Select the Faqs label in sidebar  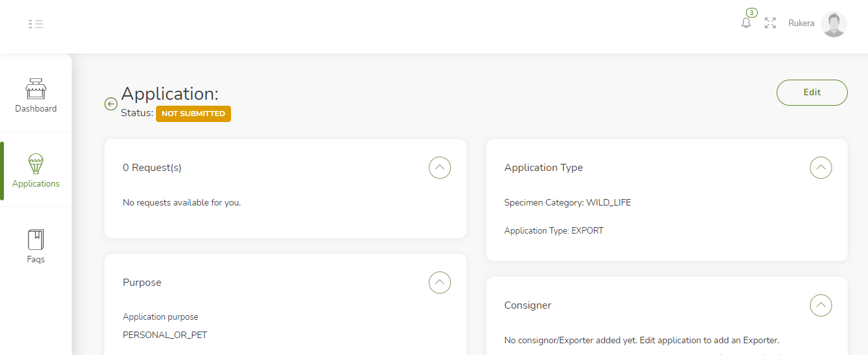pyautogui.click(x=36, y=260)
